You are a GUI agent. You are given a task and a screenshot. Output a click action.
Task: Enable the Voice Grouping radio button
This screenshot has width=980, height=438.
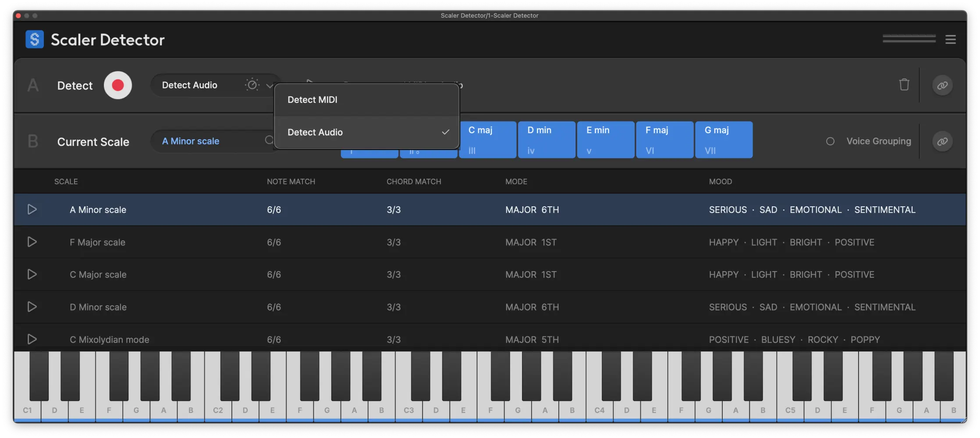[831, 141]
